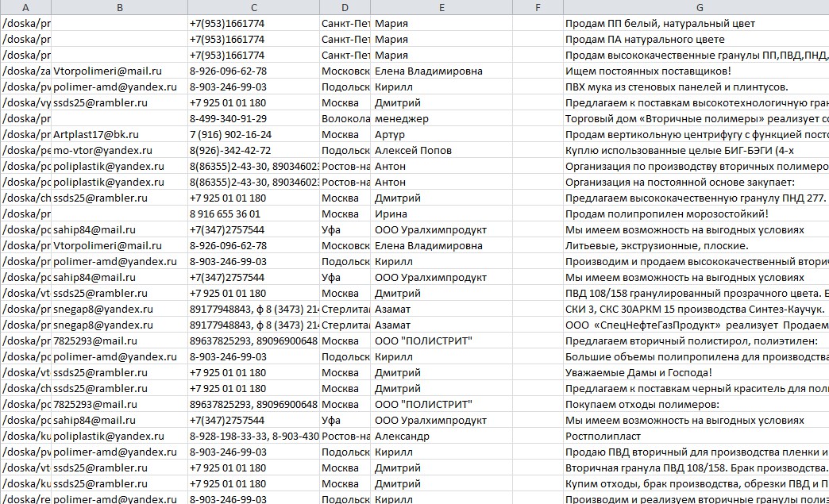Select cell 'ПВХ мука из стеновых панелей'
829x504 pixels.
(696, 87)
